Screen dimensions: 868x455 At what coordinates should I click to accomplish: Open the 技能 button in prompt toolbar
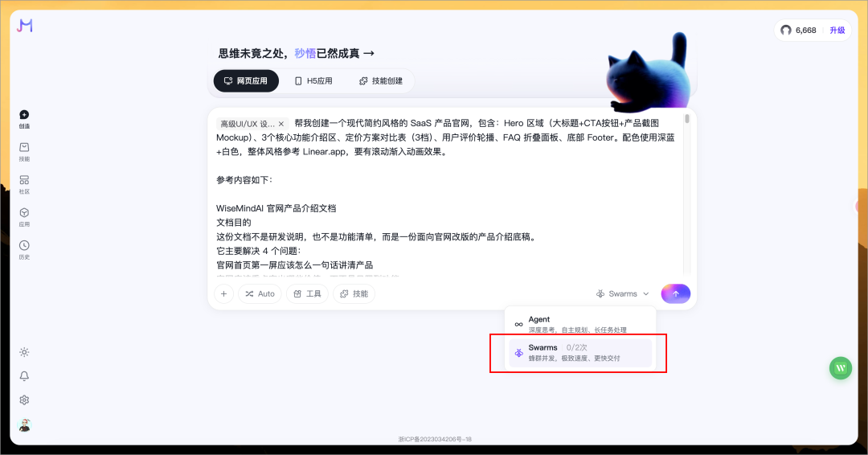(354, 293)
